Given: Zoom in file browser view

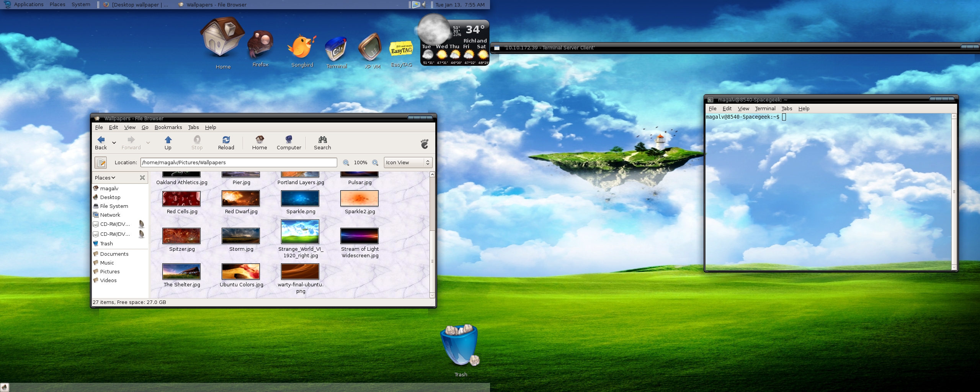Looking at the screenshot, I should point(375,163).
